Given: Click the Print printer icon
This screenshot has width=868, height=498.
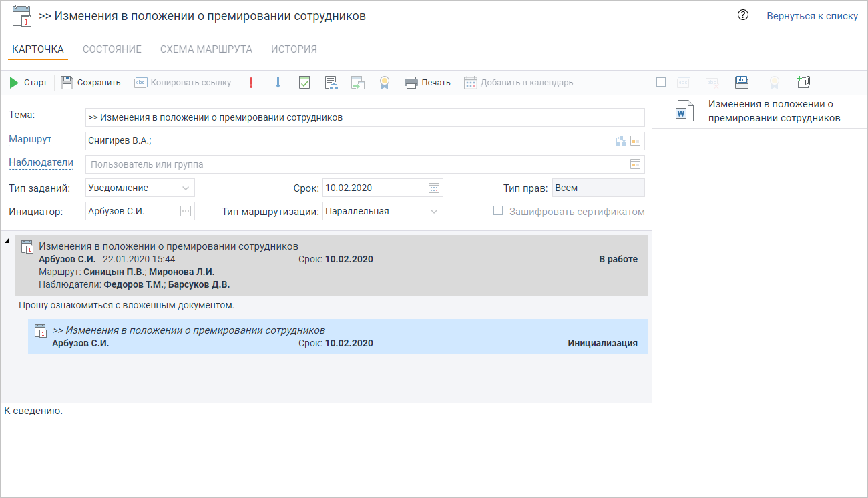Looking at the screenshot, I should 411,83.
